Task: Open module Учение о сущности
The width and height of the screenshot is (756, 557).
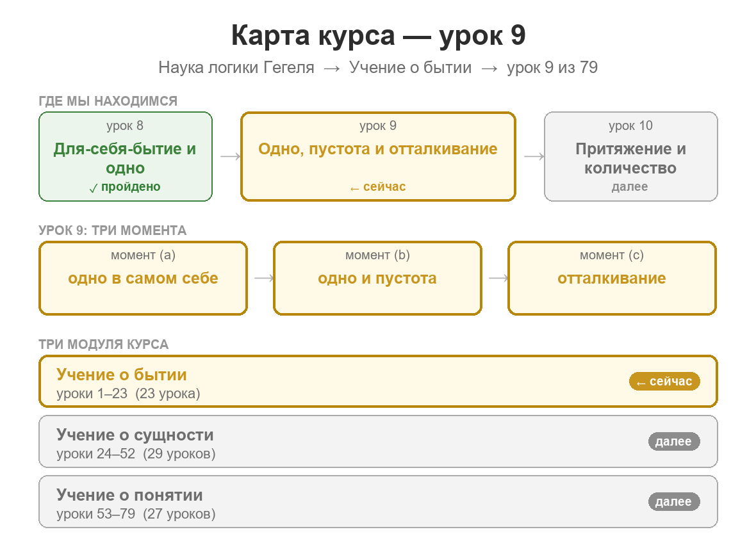Action: pos(378,441)
